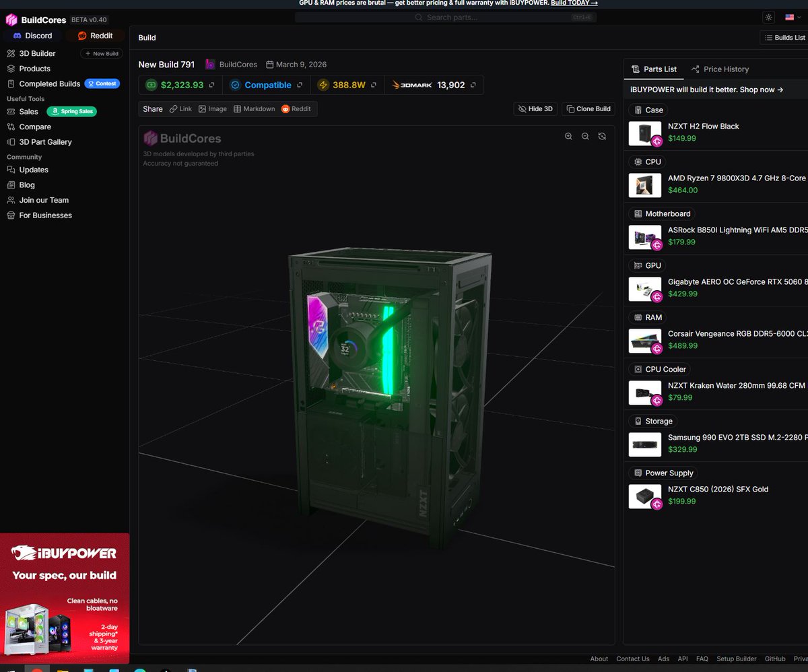The image size is (808, 672).
Task: Click the Discord button
Action: click(32, 36)
